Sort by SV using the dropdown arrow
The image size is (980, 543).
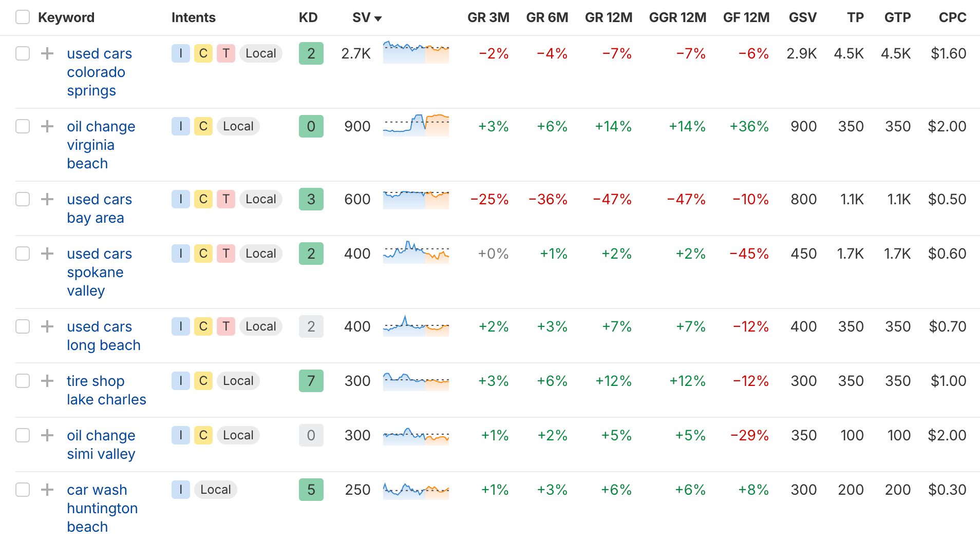coord(378,18)
